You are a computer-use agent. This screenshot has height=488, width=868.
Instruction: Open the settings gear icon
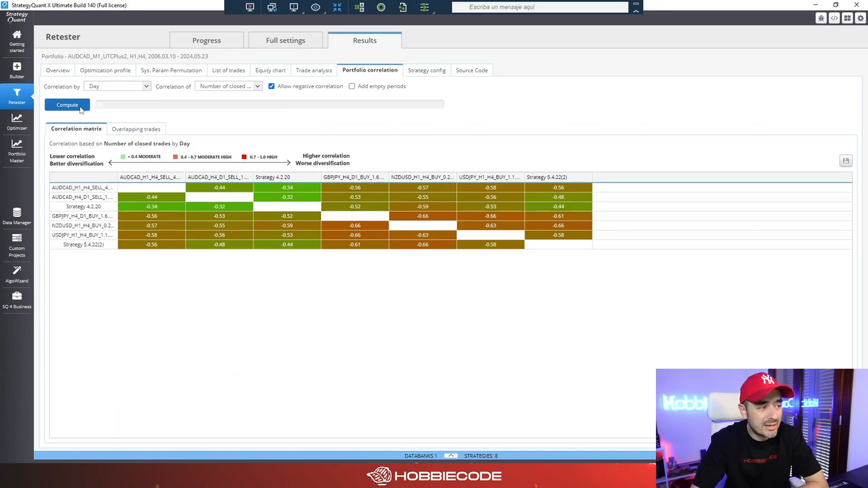tap(860, 18)
